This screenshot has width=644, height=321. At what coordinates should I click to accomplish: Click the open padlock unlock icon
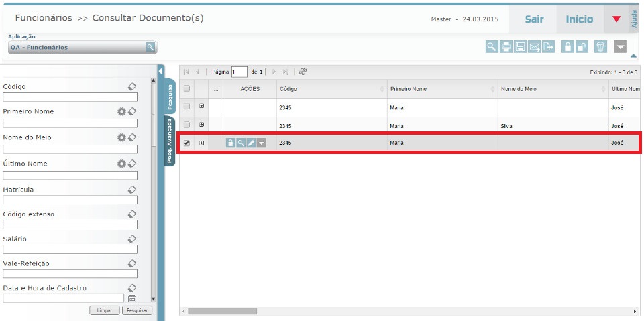(582, 46)
